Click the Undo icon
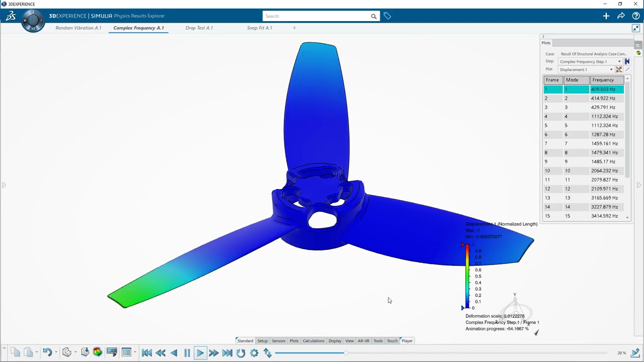 pyautogui.click(x=47, y=352)
